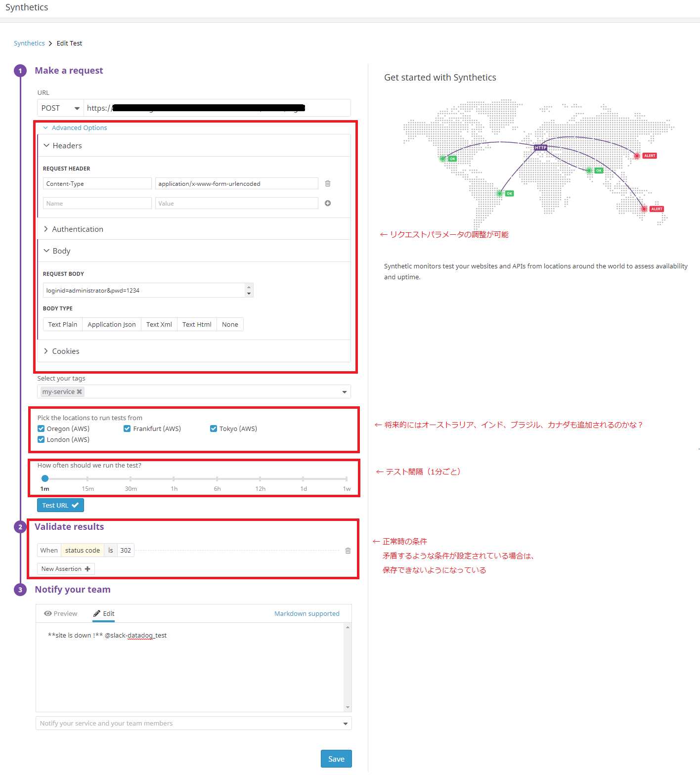Set test frequency to 15m on slider
This screenshot has height=775, width=700.
click(87, 478)
